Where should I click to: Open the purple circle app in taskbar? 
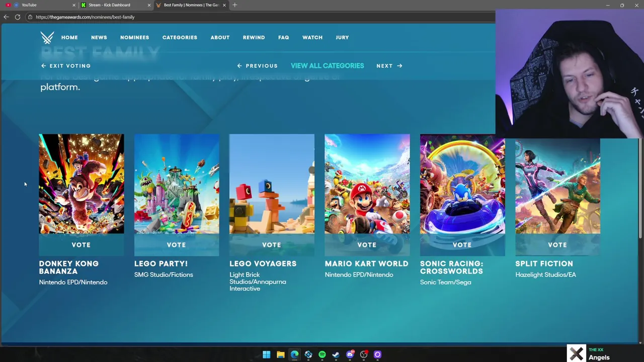pyautogui.click(x=377, y=354)
